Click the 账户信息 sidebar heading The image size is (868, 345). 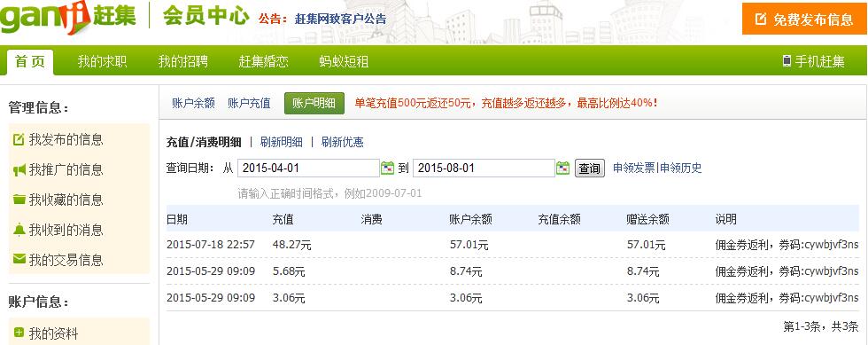(38, 302)
